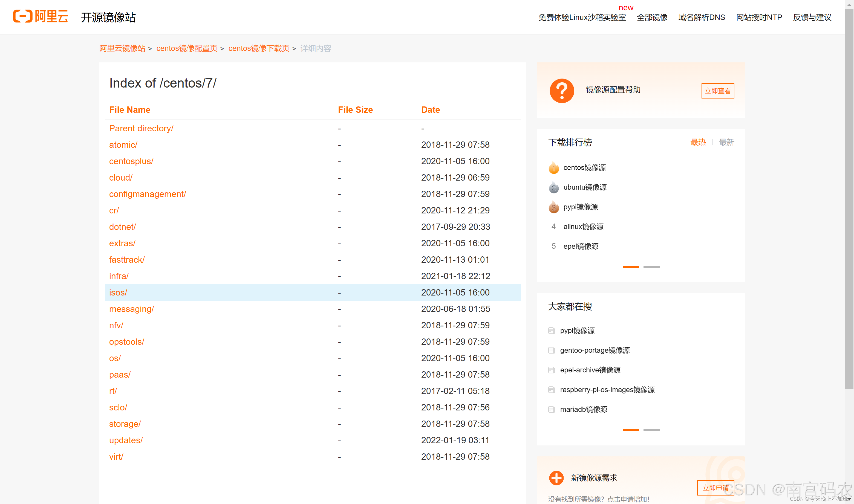This screenshot has height=504, width=854.
Task: Click the orange question mark help icon
Action: pyautogui.click(x=561, y=91)
